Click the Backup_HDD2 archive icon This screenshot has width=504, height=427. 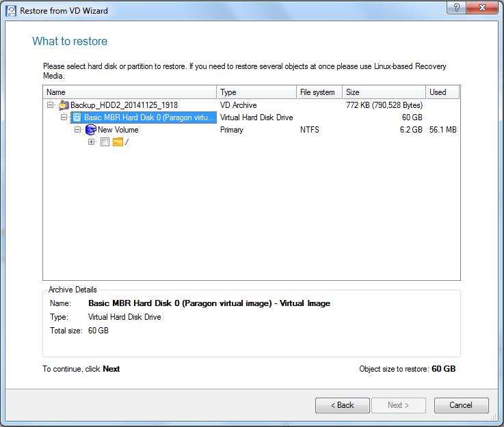tap(64, 105)
